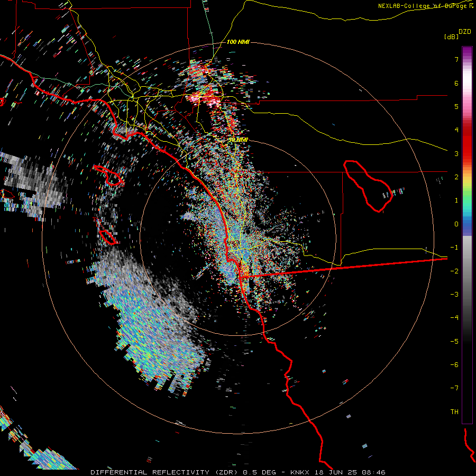Select the -6 scale label
This screenshot has width=476, height=476.
pyautogui.click(x=454, y=365)
